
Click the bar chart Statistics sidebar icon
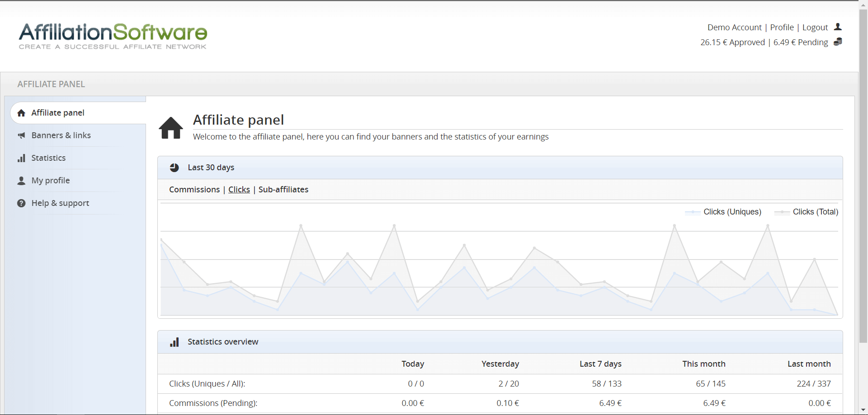(21, 158)
